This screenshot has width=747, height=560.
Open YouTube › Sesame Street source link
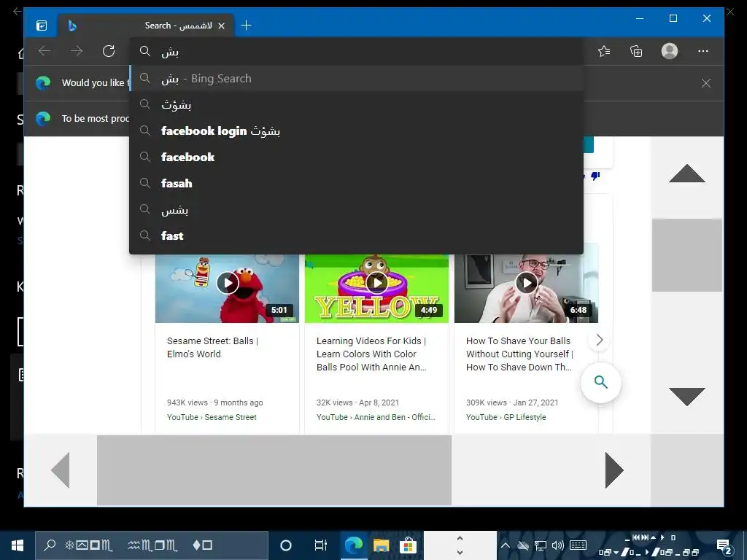tap(212, 417)
